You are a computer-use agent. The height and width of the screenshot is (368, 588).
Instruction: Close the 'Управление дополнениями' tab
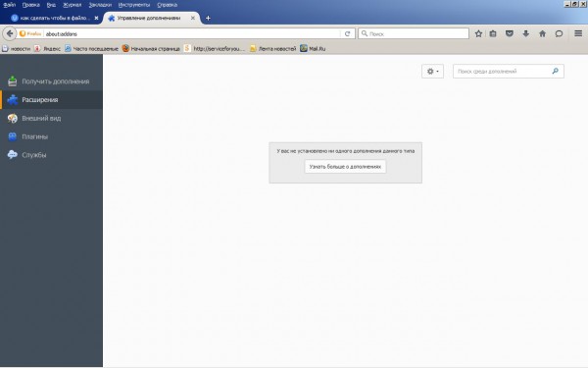(x=193, y=18)
